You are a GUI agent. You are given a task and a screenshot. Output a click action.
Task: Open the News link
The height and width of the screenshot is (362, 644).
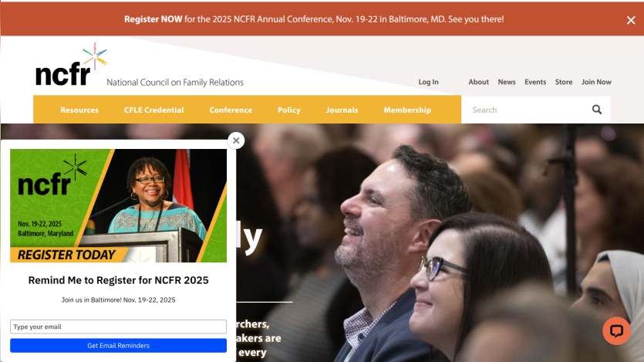tap(507, 82)
